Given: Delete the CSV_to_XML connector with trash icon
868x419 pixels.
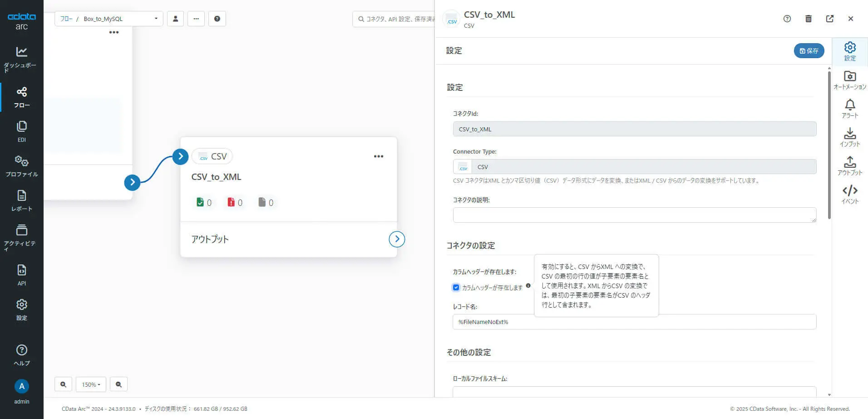Looking at the screenshot, I should [x=809, y=19].
